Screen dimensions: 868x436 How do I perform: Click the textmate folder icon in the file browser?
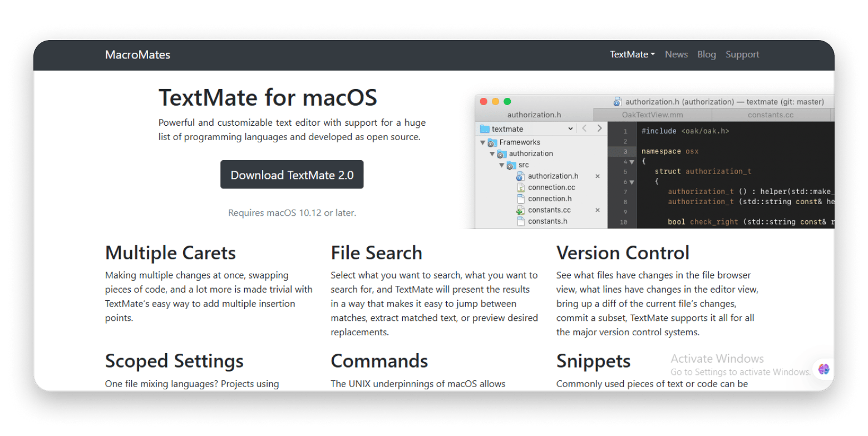click(x=485, y=129)
